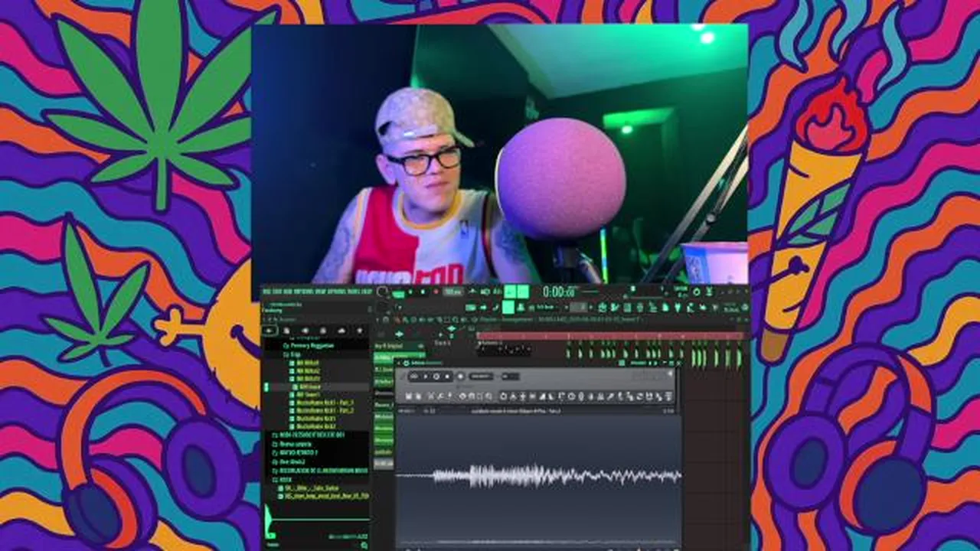Click the tempo display box
Image resolution: width=980 pixels, height=551 pixels.
tap(452, 292)
